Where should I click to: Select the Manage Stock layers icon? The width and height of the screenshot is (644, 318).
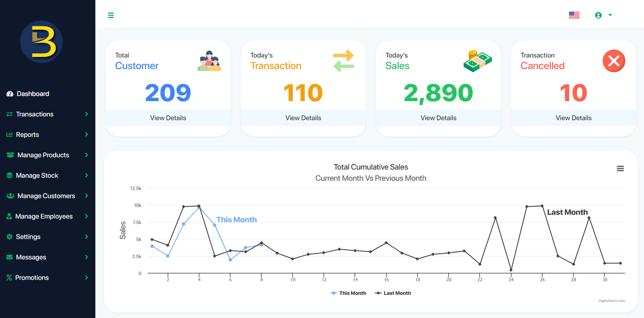(10, 175)
